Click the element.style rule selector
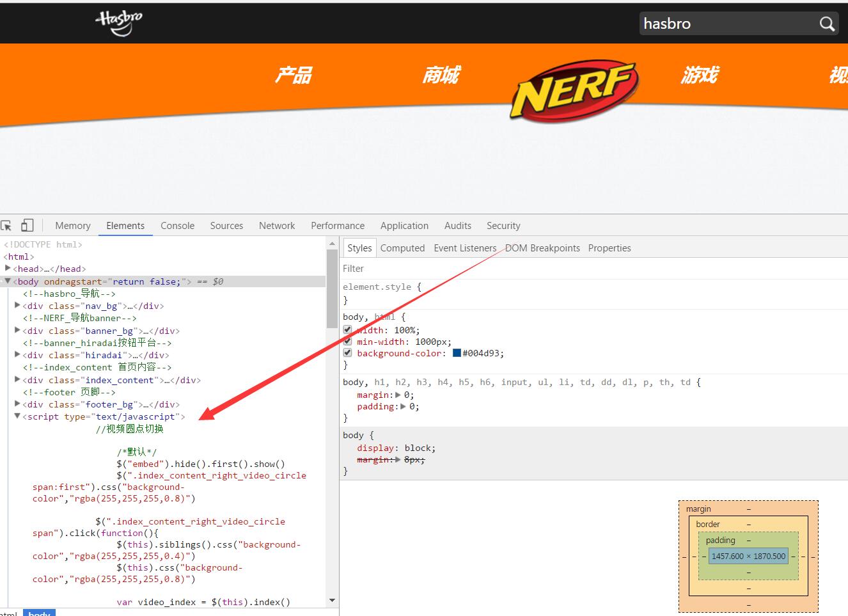This screenshot has height=616, width=848. pos(377,287)
